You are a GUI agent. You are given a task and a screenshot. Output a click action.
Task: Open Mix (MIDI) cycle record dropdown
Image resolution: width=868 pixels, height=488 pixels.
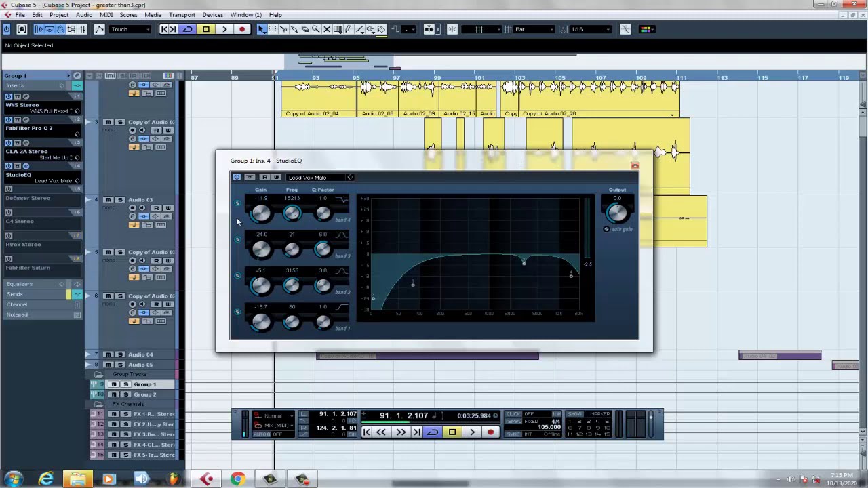pyautogui.click(x=279, y=425)
